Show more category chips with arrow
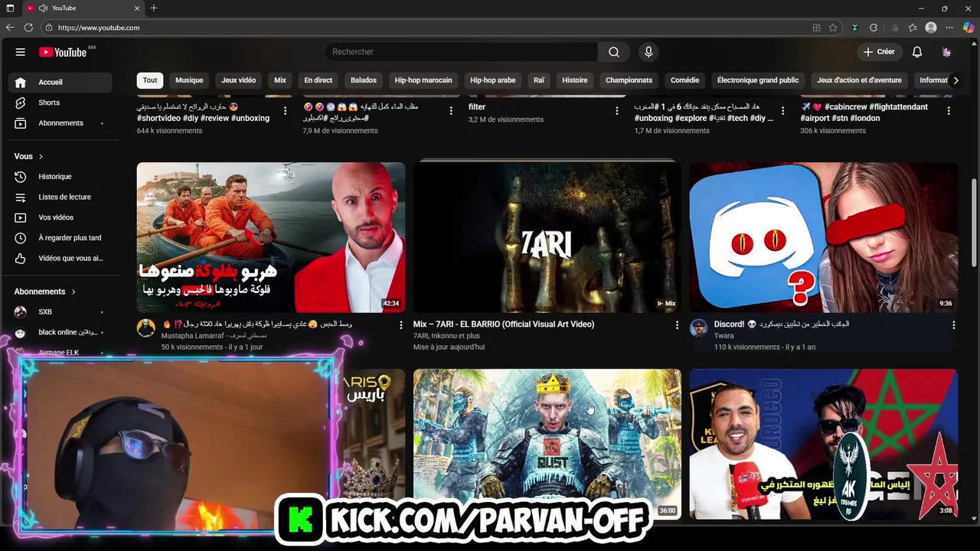Viewport: 980px width, 551px height. point(955,80)
